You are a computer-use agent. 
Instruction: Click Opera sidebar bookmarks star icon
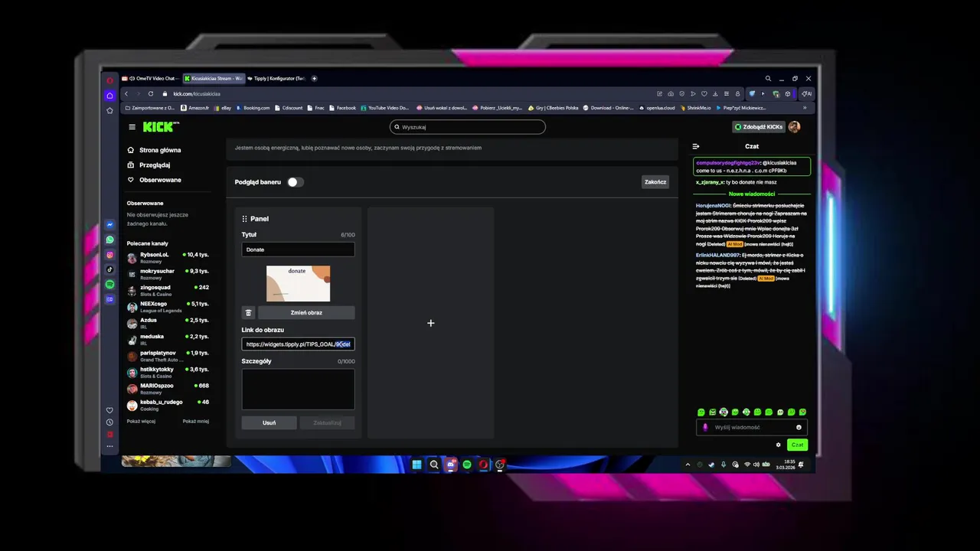tap(109, 111)
